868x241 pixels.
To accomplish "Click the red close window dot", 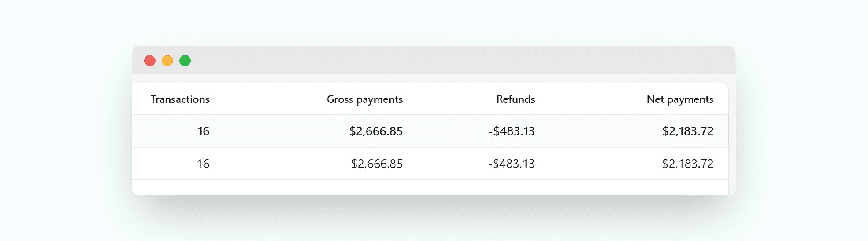I will (x=150, y=61).
